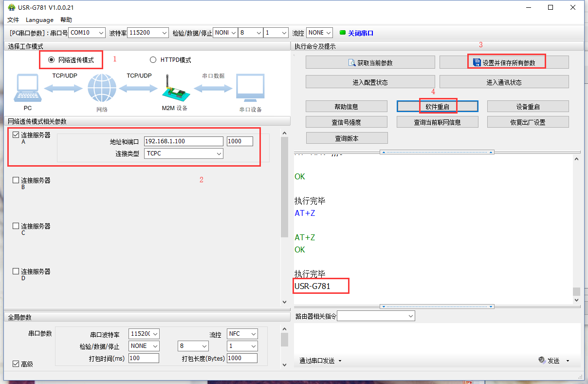This screenshot has width=588, height=384.
Task: Select the 网络透传模式 radio button
Action: (51, 59)
